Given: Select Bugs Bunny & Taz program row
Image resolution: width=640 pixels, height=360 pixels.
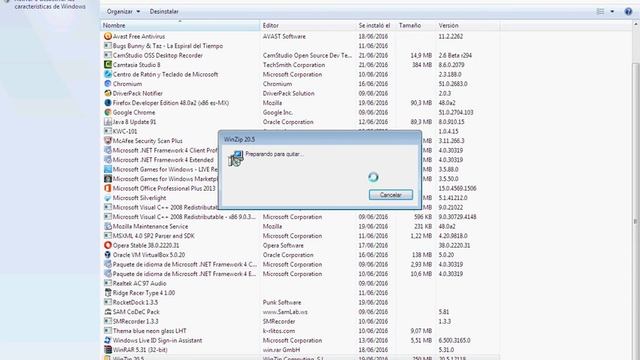Looking at the screenshot, I should click(x=300, y=46).
